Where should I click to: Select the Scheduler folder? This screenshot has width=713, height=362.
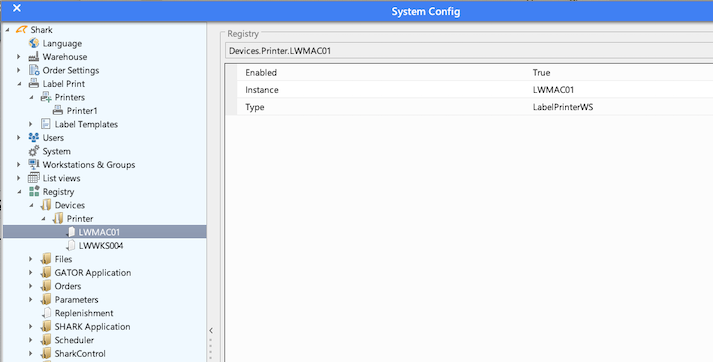[74, 340]
